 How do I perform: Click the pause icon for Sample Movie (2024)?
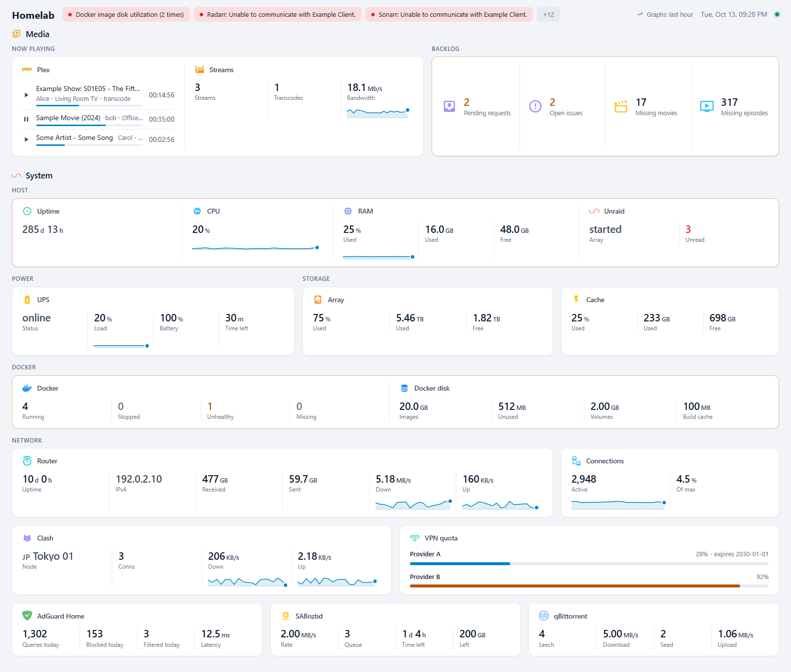26,119
